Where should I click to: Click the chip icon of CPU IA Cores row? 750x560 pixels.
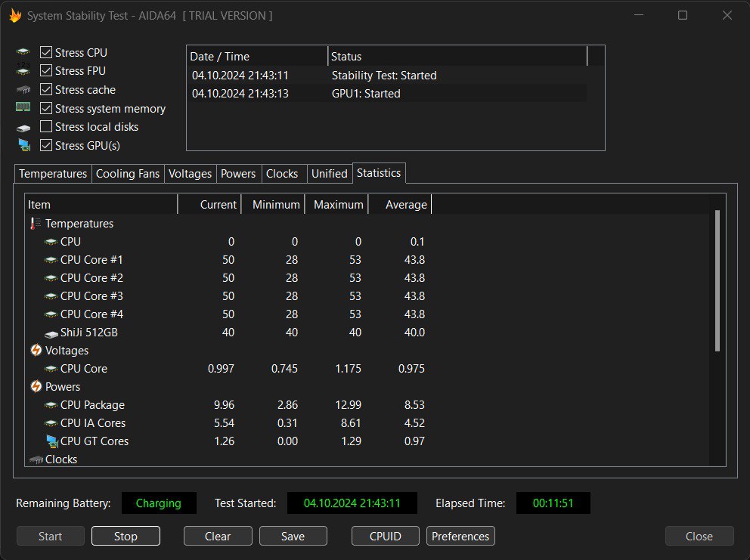point(51,424)
